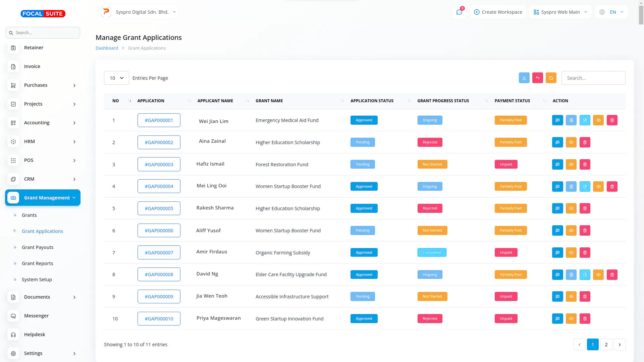Open application link #GAP000007
This screenshot has height=362, width=644.
[159, 253]
